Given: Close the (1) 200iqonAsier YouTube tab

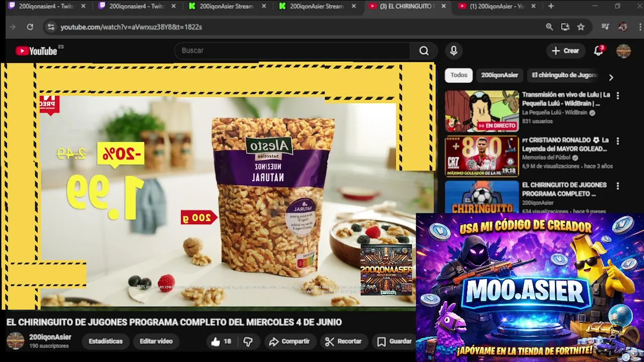Looking at the screenshot, I should click(x=533, y=7).
